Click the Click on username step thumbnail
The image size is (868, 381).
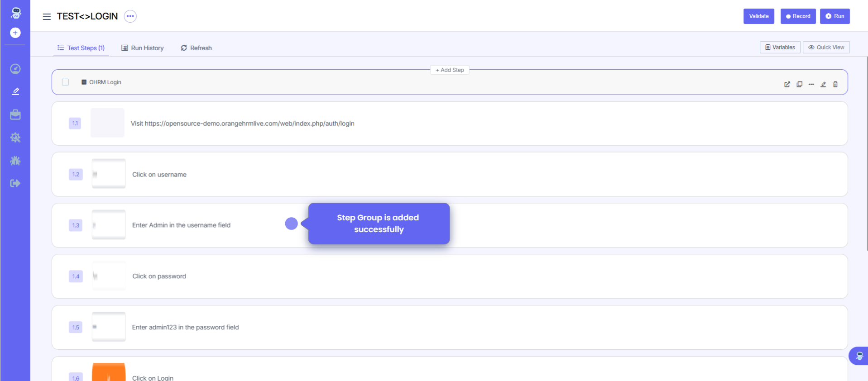click(109, 174)
